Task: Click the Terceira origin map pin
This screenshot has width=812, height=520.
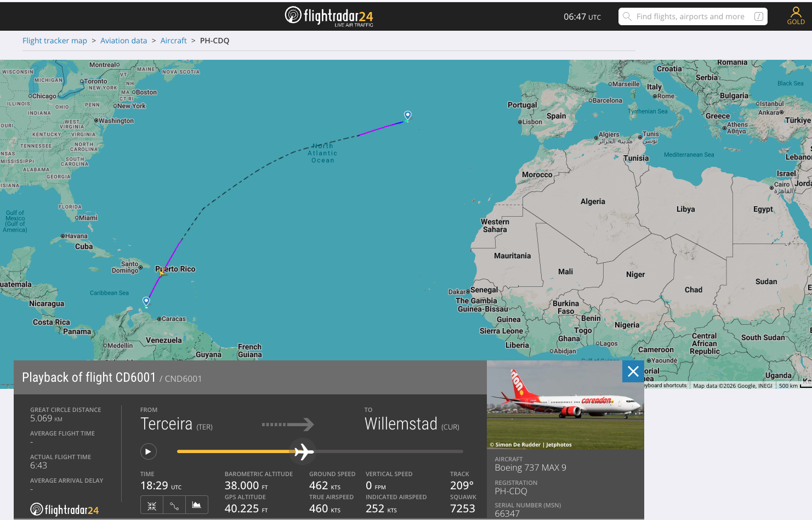Action: 407,116
